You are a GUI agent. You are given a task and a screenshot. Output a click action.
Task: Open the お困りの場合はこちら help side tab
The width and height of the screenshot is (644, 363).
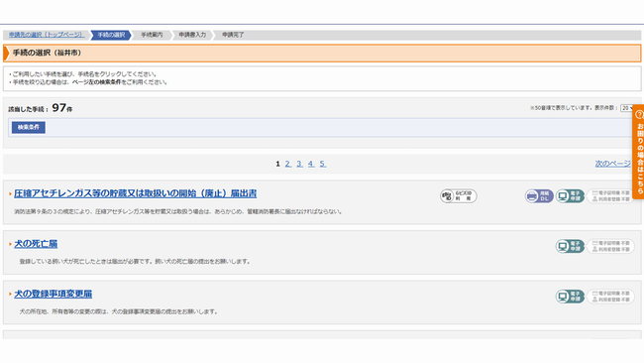(639, 152)
